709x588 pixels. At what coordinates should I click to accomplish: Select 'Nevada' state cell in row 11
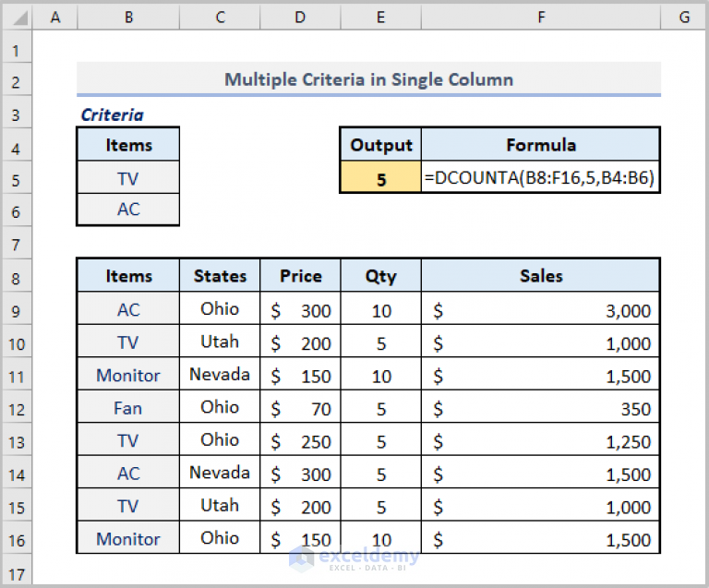pos(221,374)
